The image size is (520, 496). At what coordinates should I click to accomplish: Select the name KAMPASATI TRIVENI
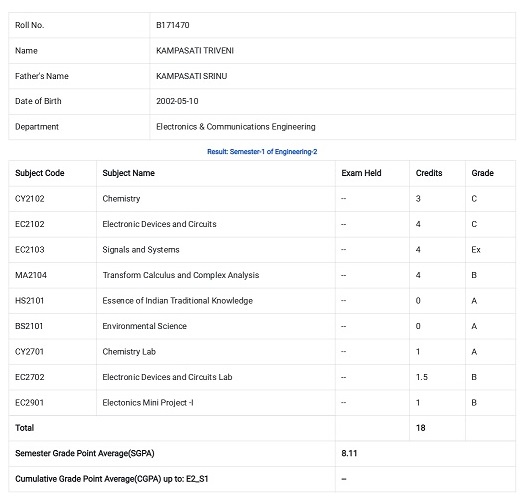[x=195, y=51]
